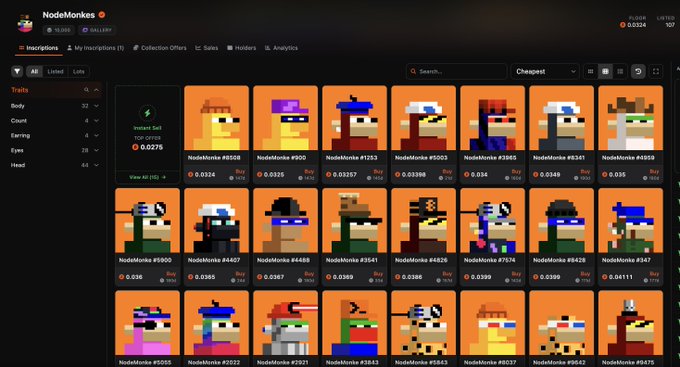680x367 pixels.
Task: Open NodeMonke #3843 thumbnail
Action: click(354, 323)
